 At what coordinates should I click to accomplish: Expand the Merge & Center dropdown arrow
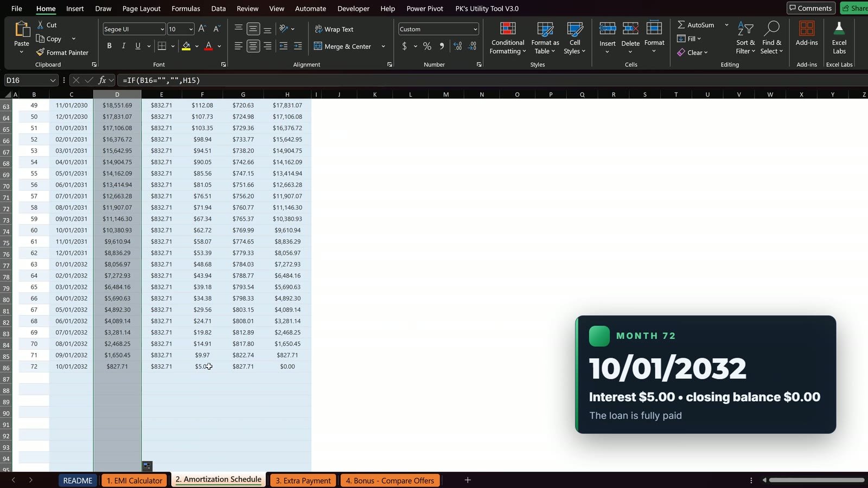tap(383, 47)
